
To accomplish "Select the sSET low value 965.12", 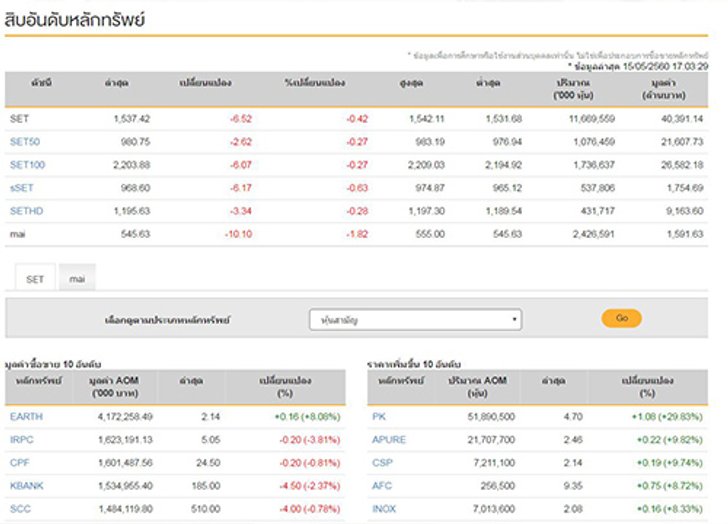I will coord(507,188).
